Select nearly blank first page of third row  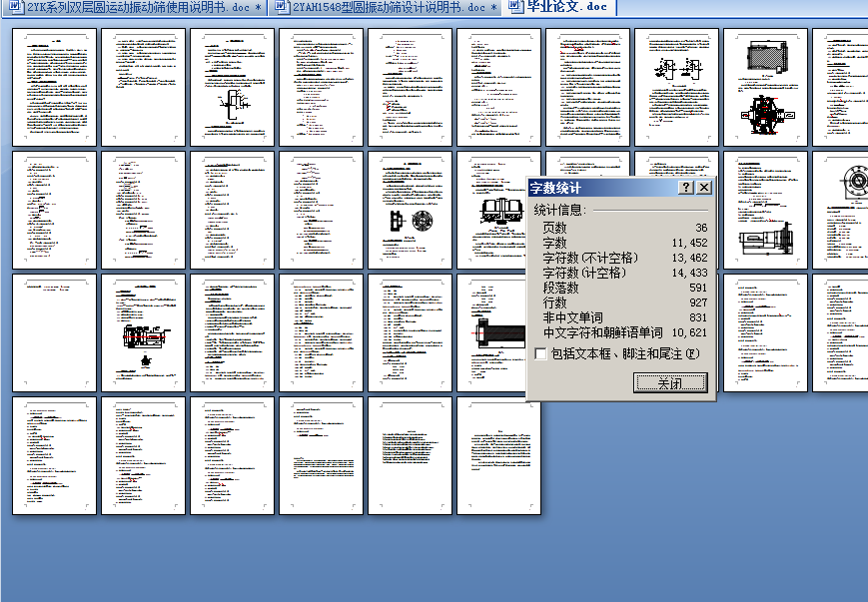[54, 333]
